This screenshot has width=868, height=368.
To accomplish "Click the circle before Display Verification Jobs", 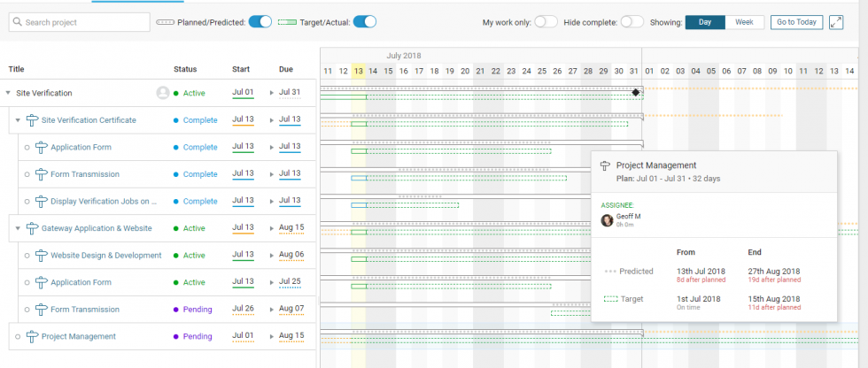I will [x=27, y=201].
